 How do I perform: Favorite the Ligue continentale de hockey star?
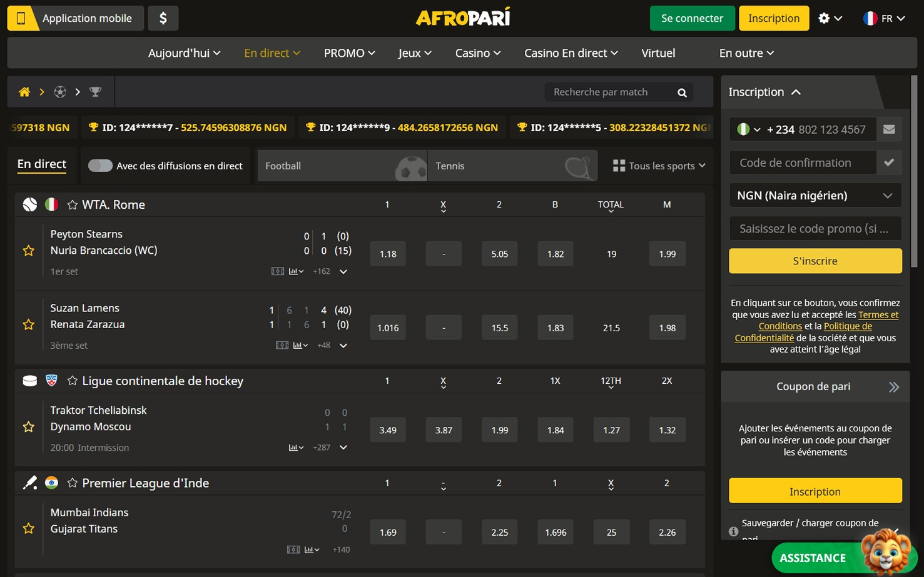pos(73,381)
